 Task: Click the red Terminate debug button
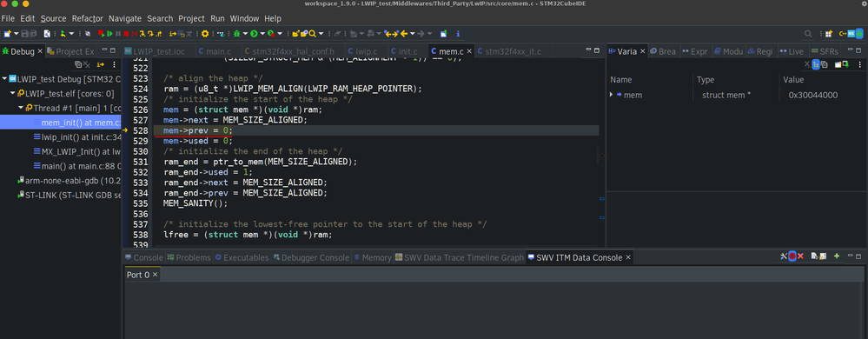point(126,34)
